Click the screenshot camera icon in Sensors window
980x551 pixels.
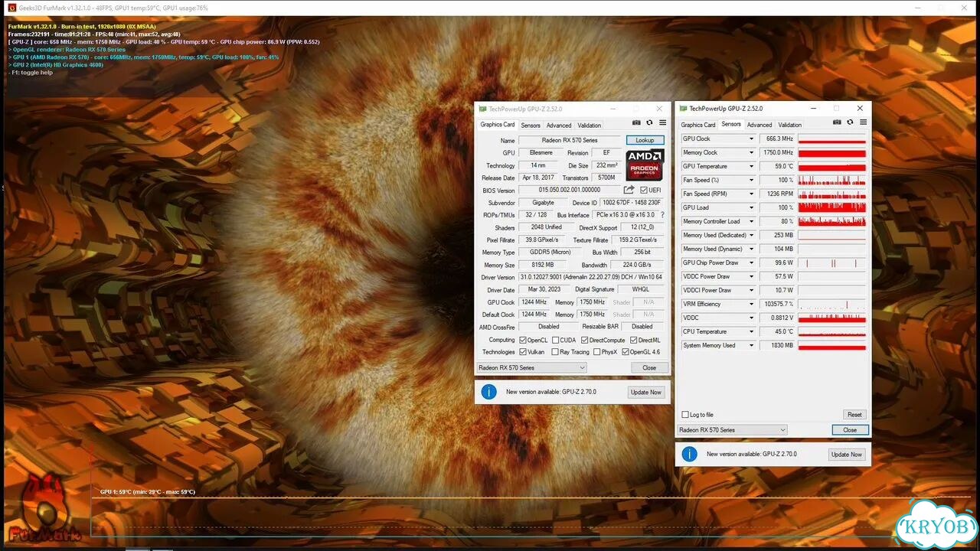837,122
